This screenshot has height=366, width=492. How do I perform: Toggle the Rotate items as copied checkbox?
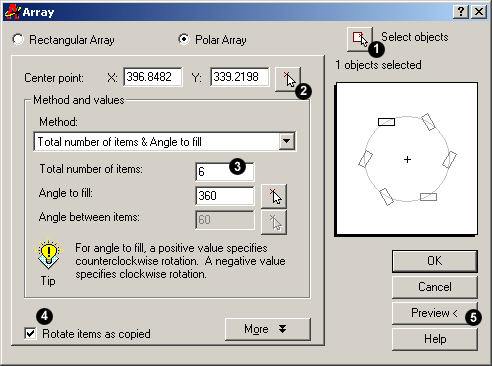pyautogui.click(x=30, y=333)
